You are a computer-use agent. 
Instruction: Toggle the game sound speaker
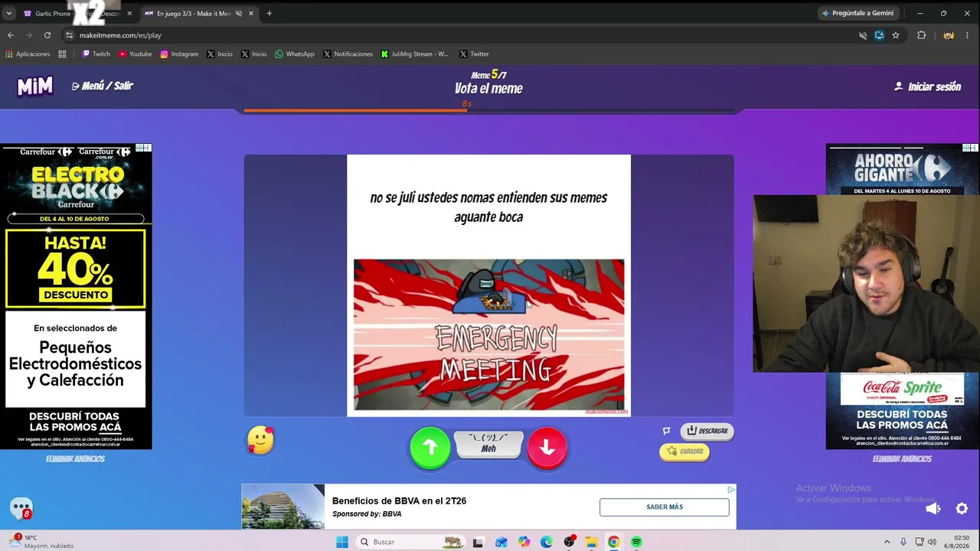point(933,509)
